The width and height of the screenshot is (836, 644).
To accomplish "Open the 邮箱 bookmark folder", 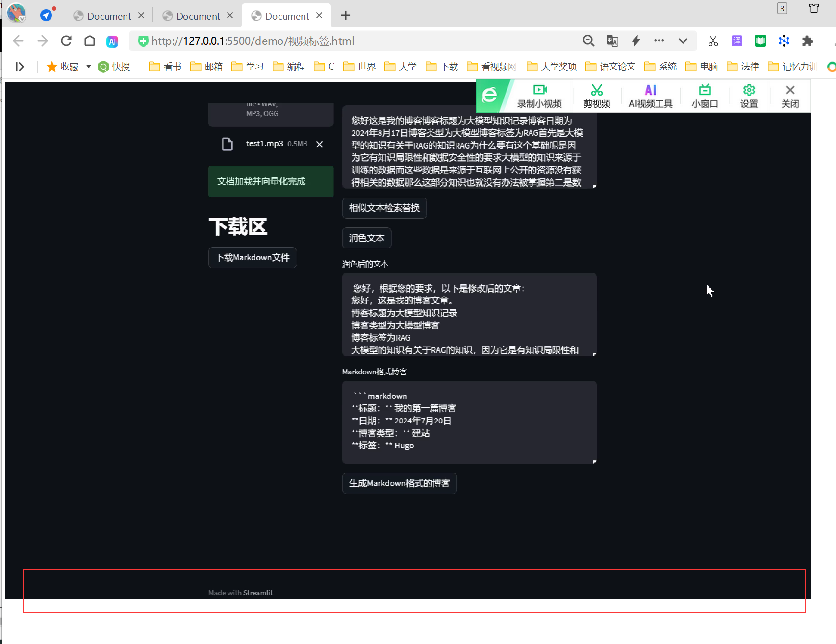I will [x=206, y=66].
